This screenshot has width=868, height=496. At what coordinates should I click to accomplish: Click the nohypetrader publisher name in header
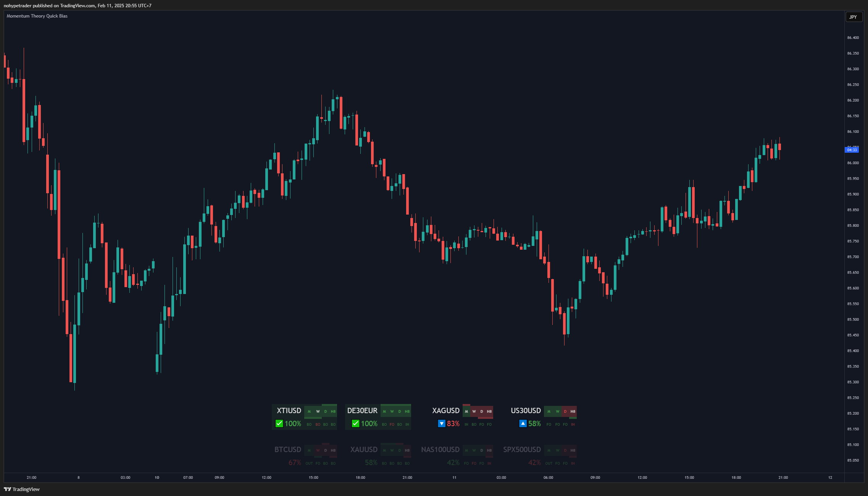tap(18, 6)
